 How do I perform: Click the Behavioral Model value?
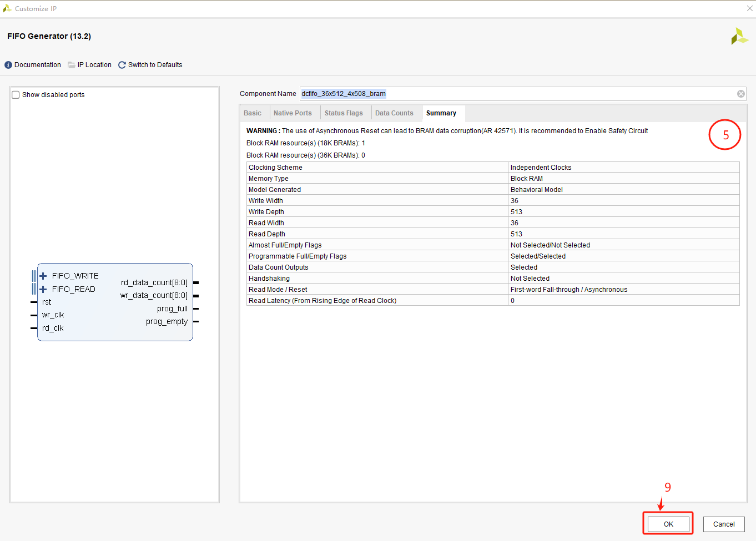pyautogui.click(x=537, y=190)
